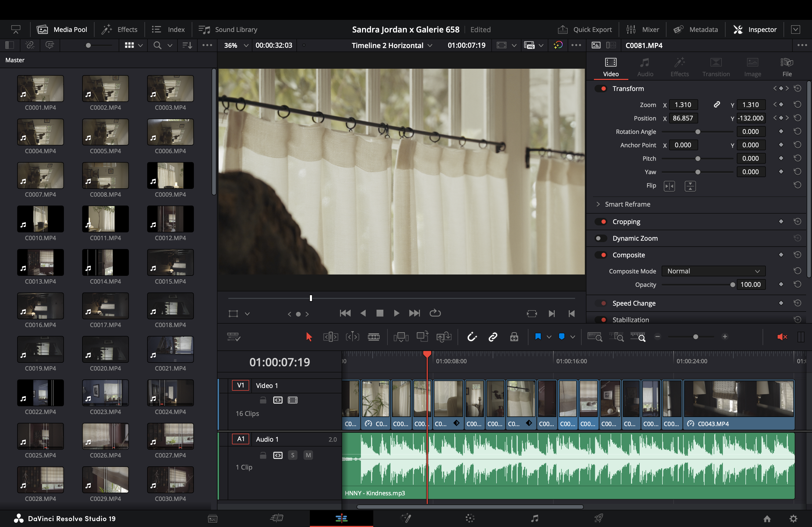
Task: Mute Audio 1 track with M button
Action: pyautogui.click(x=308, y=455)
